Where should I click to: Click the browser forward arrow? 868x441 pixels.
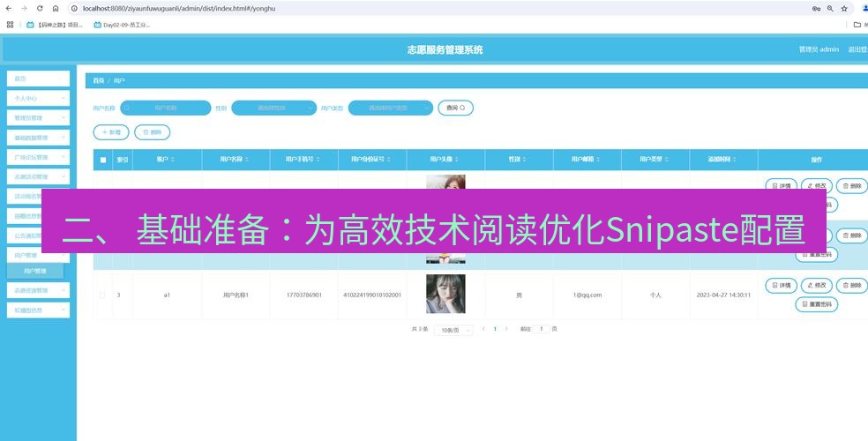coord(24,8)
